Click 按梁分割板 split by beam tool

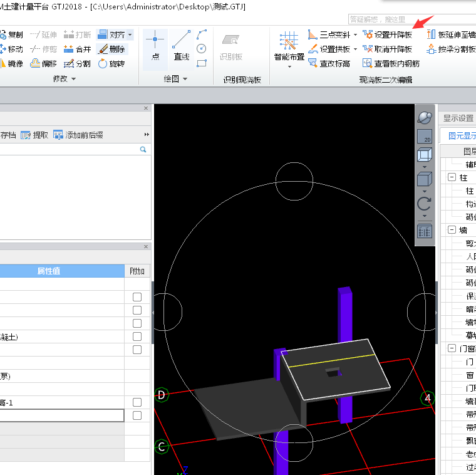tap(451, 50)
